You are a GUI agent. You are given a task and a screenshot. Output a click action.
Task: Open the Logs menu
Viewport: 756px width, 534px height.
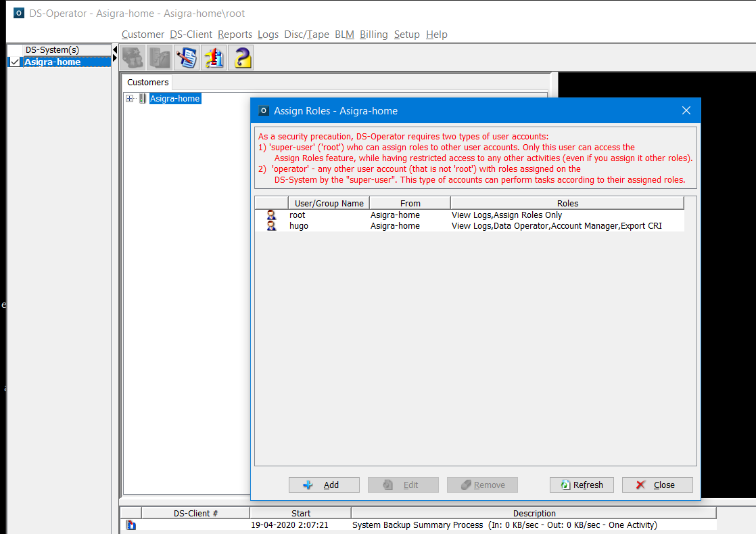pos(268,35)
